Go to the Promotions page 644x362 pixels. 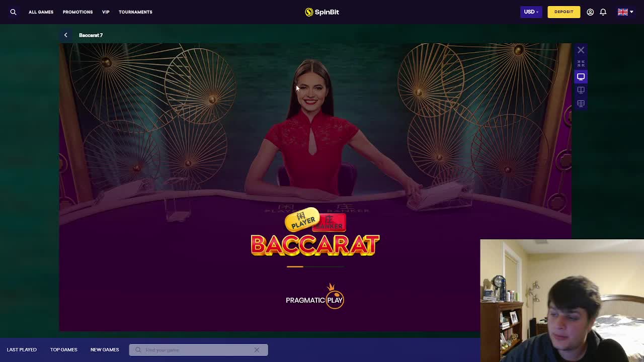77,12
